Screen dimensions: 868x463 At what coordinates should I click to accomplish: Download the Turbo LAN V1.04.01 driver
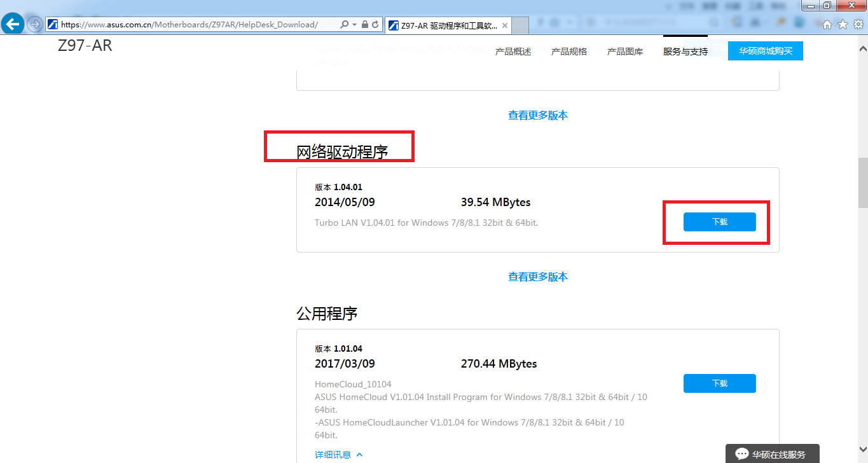point(719,222)
